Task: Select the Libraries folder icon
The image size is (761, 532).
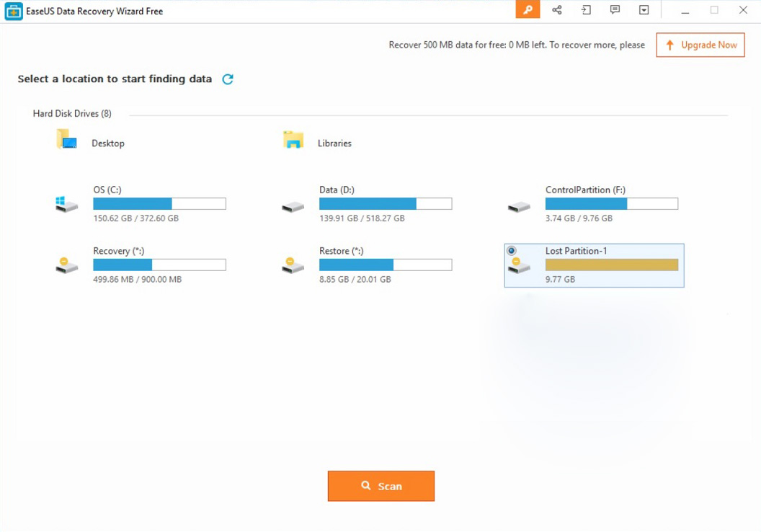Action: point(292,138)
